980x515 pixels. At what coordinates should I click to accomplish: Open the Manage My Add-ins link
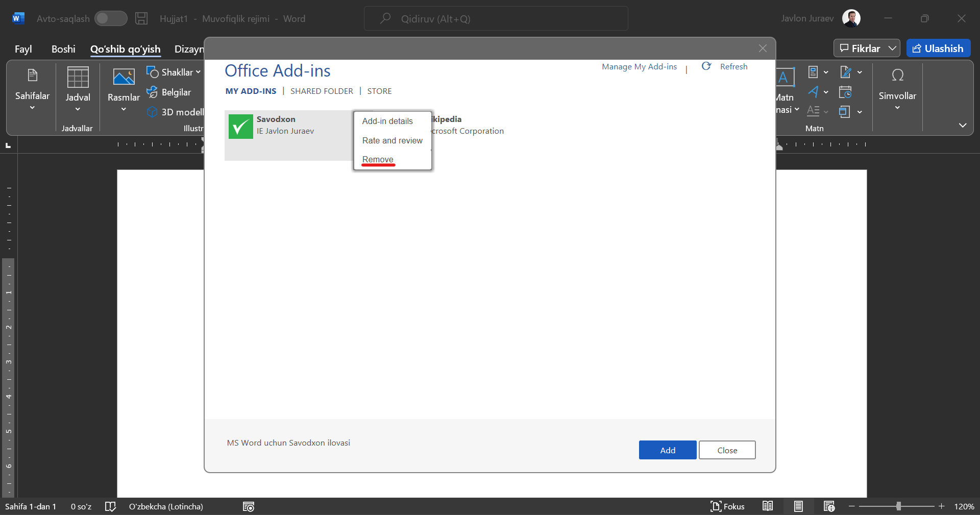[639, 66]
